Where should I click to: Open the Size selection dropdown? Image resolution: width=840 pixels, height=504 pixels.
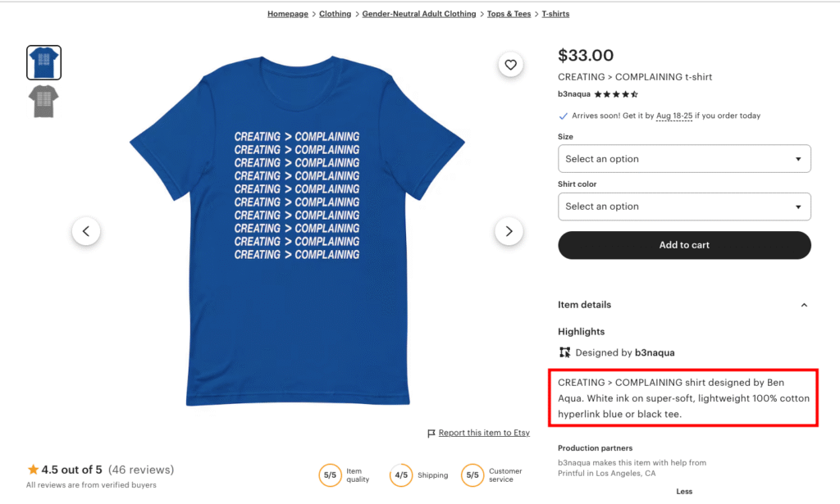(684, 158)
